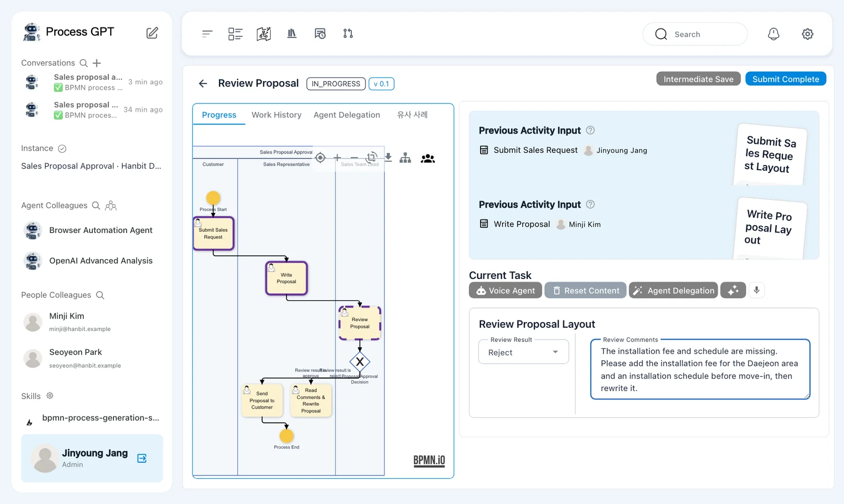Open settings gear in top bar
The width and height of the screenshot is (844, 504).
[x=808, y=34]
